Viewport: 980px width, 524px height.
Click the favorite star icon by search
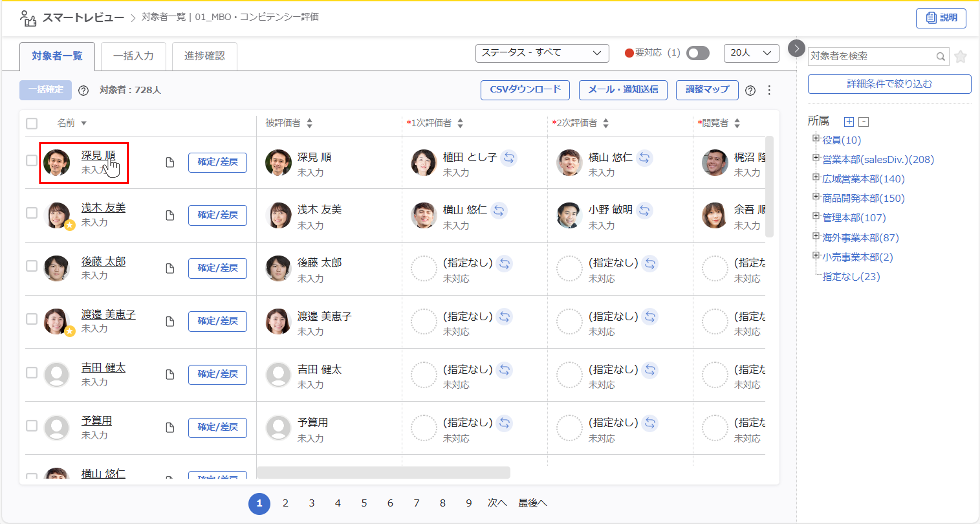pos(961,57)
